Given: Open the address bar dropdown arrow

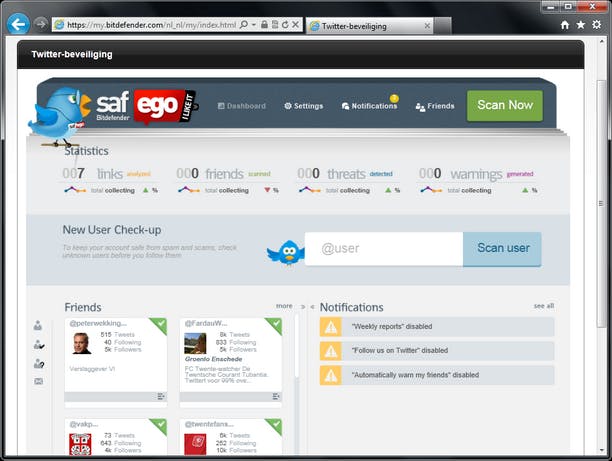Looking at the screenshot, I should click(x=254, y=25).
